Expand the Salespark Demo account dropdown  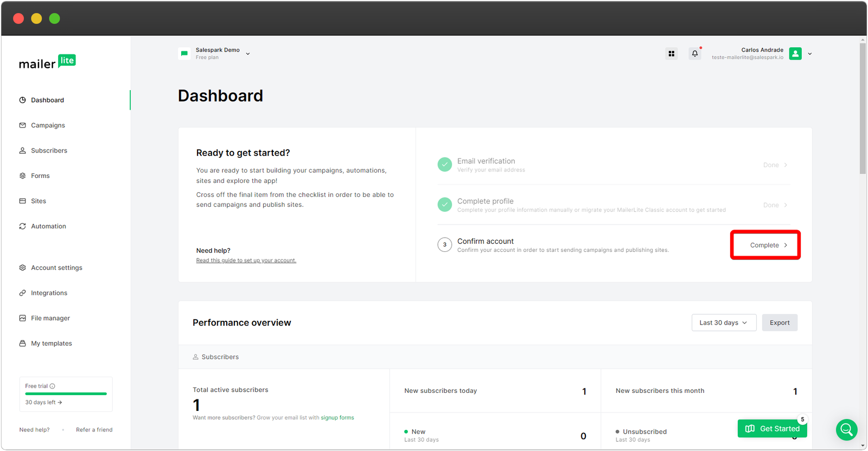click(x=248, y=54)
